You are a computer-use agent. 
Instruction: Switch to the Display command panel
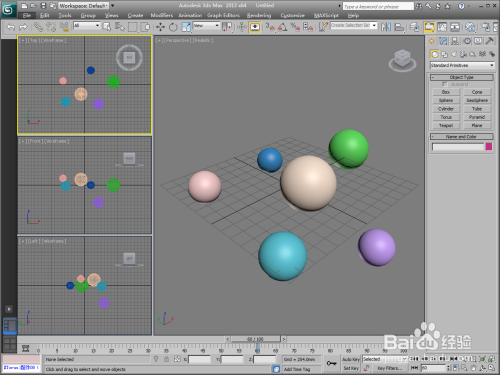pyautogui.click(x=478, y=41)
